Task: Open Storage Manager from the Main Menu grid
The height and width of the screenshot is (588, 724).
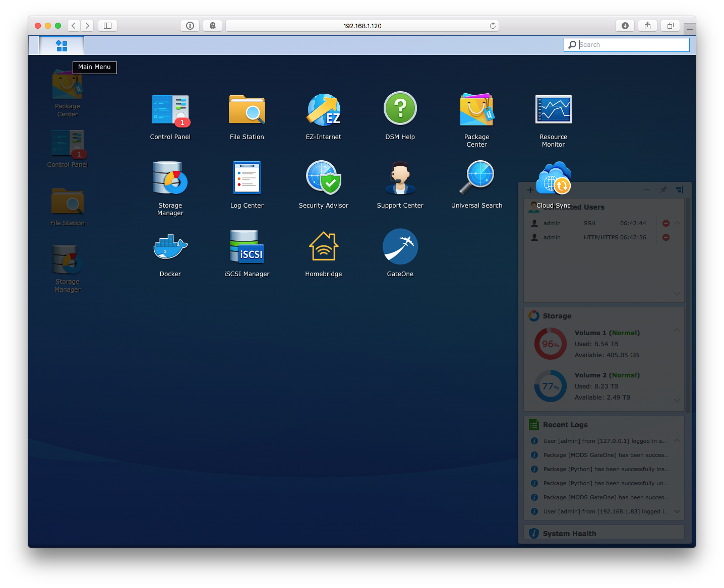Action: [170, 188]
